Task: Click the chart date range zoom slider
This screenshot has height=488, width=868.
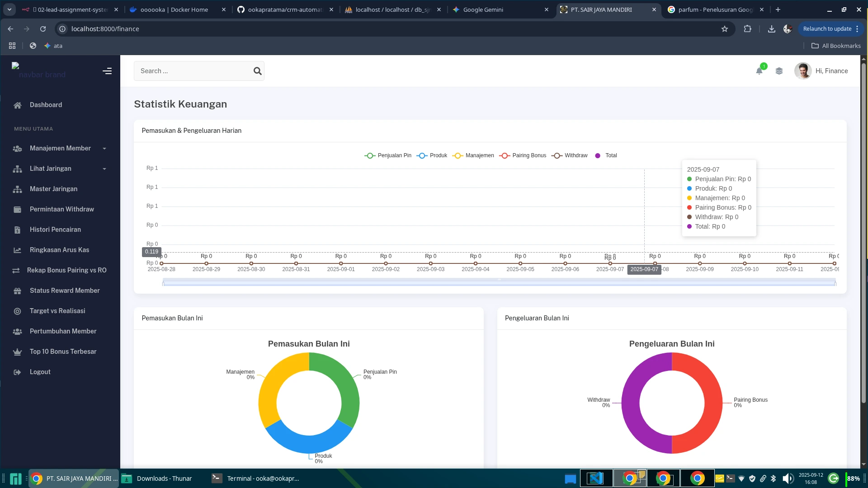Action: coord(499,282)
